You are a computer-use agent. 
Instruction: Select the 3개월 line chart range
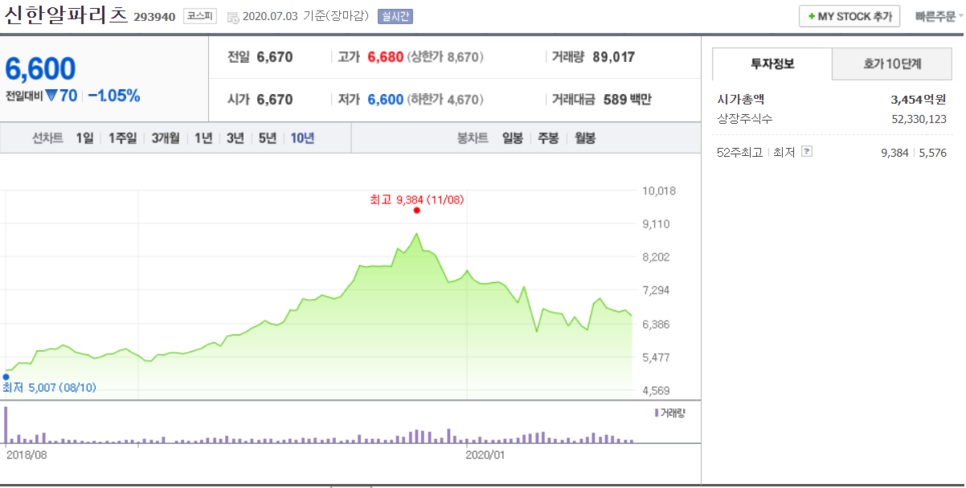click(x=165, y=138)
